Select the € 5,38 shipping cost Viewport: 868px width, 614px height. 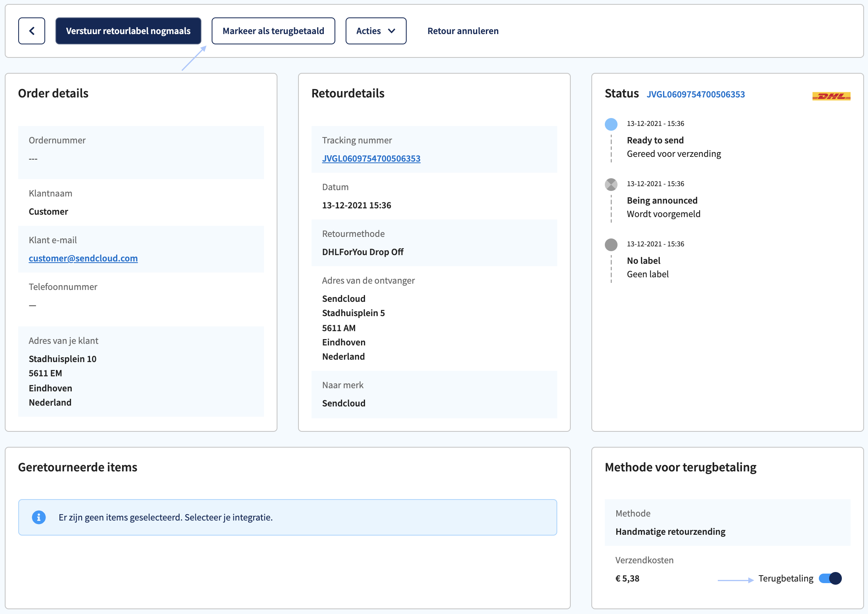coord(627,578)
